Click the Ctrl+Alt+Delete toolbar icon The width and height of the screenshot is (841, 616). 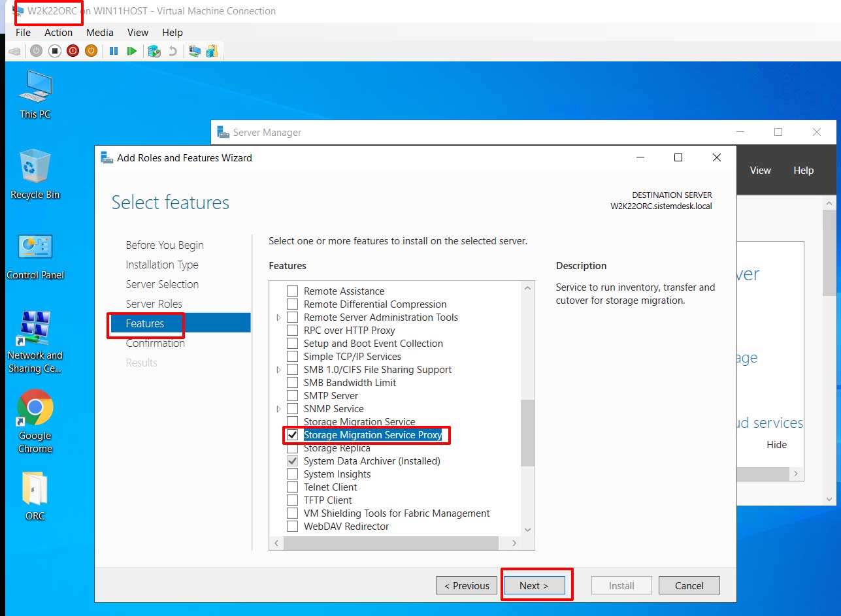[x=14, y=51]
